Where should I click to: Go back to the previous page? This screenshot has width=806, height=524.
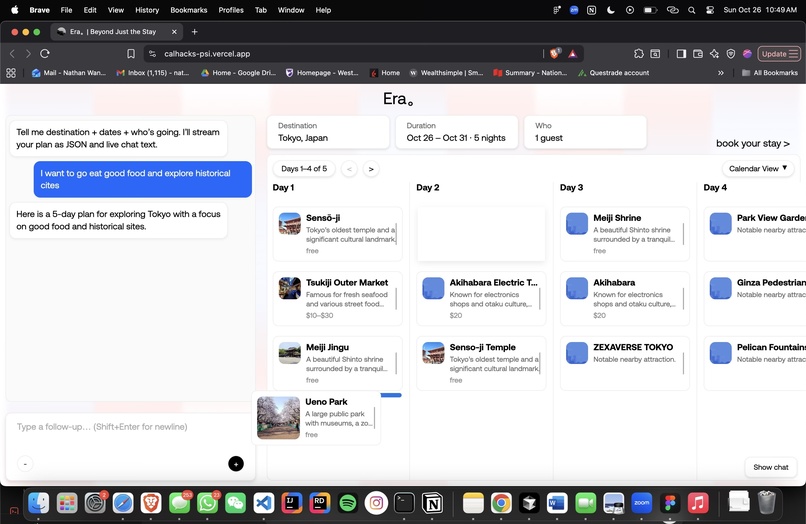(12, 53)
